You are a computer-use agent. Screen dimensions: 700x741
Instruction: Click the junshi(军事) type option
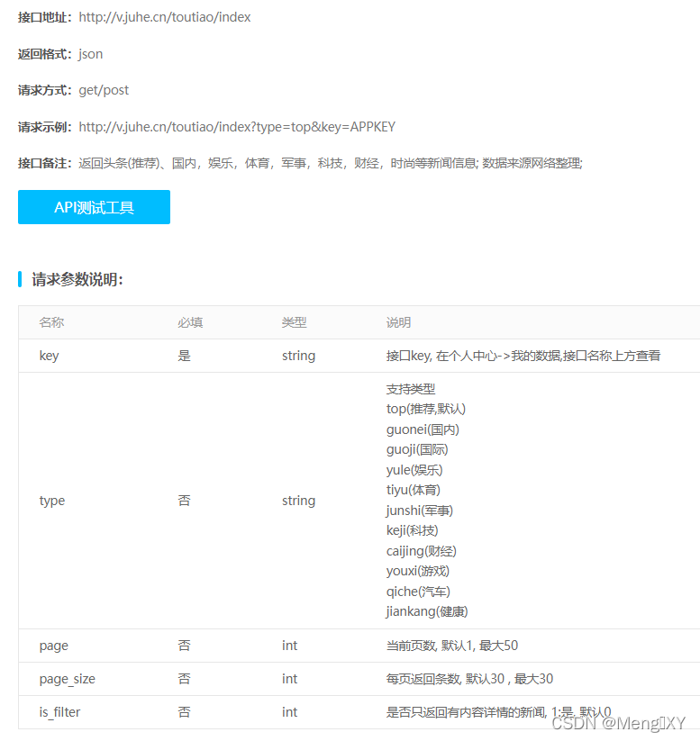click(x=420, y=511)
